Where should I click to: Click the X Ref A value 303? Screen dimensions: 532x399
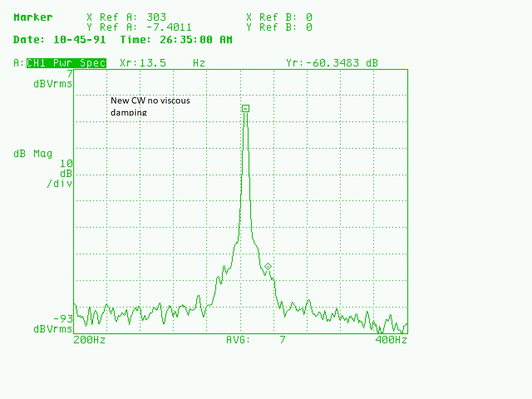[156, 17]
